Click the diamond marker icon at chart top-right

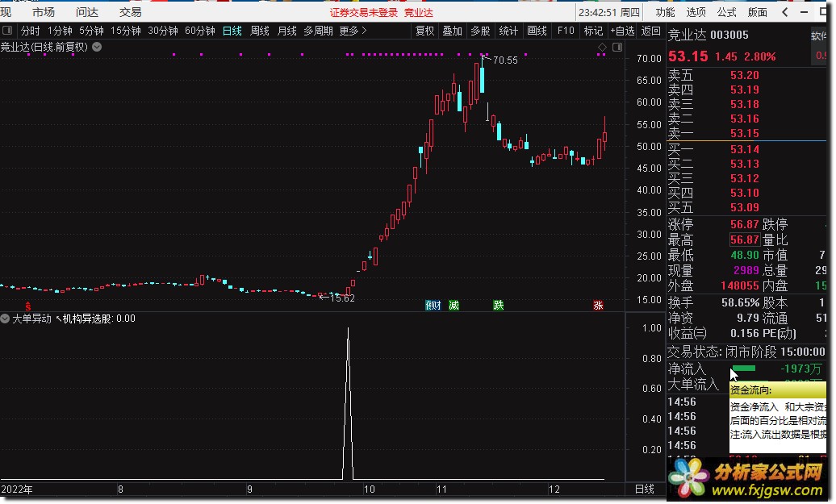pos(603,48)
